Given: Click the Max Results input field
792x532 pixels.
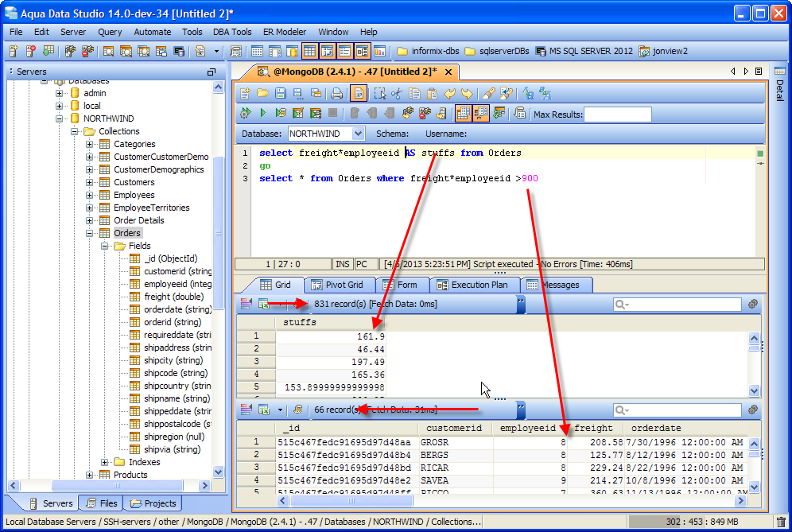Looking at the screenshot, I should tap(618, 115).
